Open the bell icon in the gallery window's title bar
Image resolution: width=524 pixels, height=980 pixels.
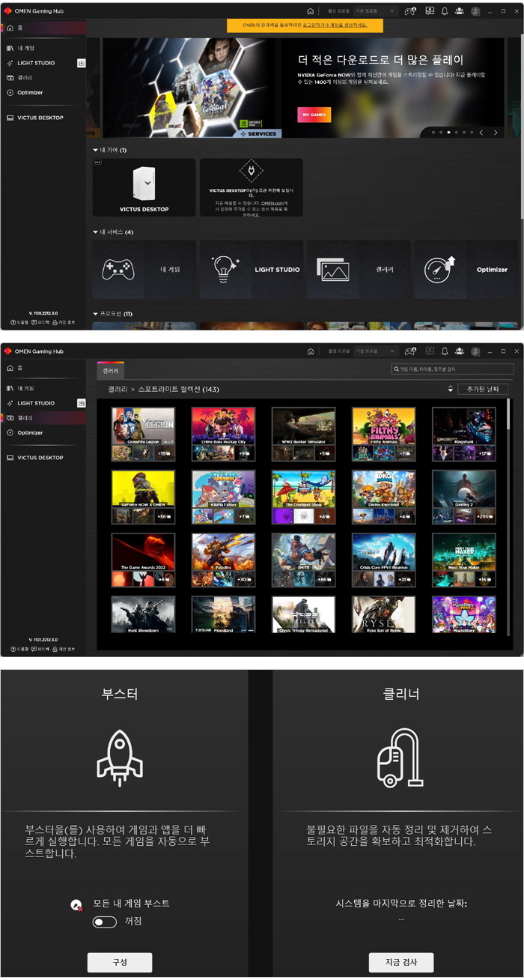point(445,351)
